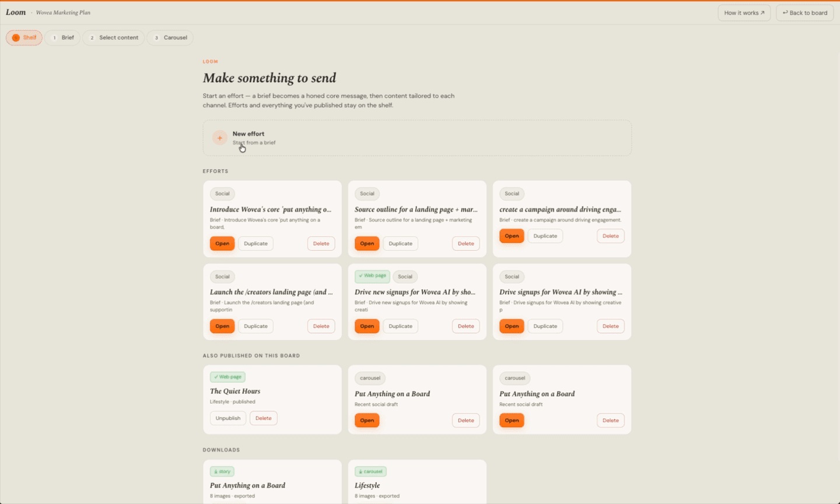Unpublish The Quiet Hours web page

pos(228,418)
